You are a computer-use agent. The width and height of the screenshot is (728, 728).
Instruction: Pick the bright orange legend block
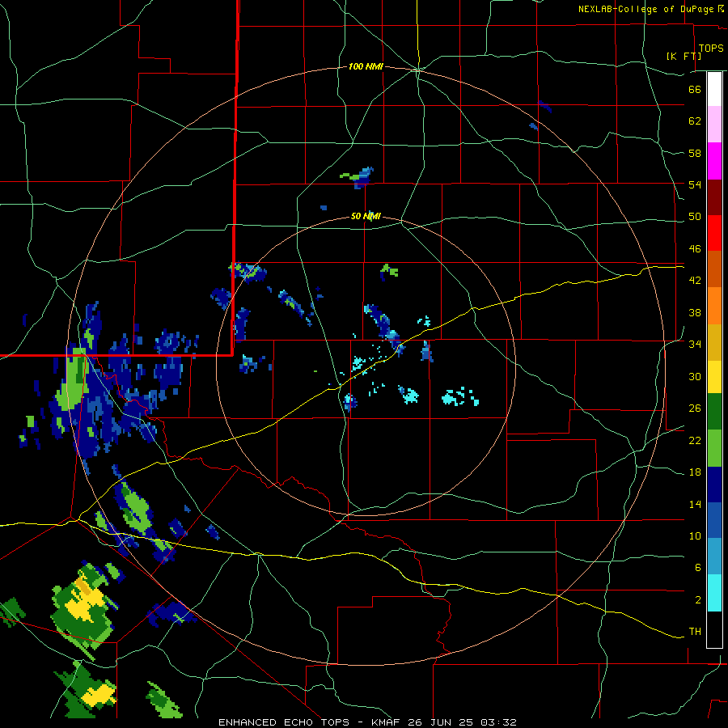pos(714,306)
